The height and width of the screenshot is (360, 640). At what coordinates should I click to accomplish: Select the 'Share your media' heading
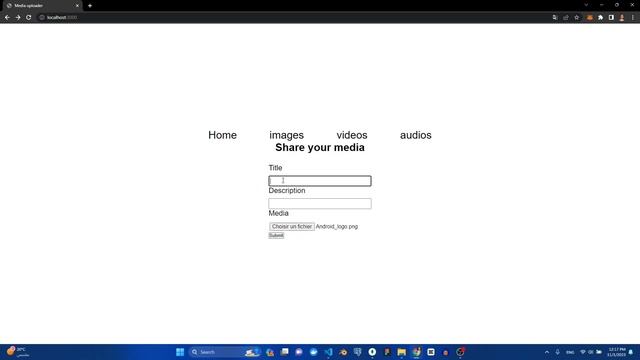click(320, 148)
